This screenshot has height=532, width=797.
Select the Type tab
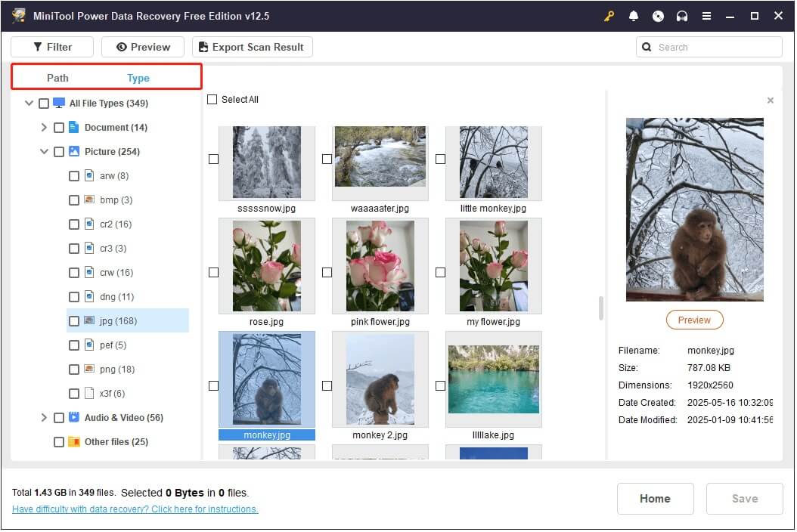[x=138, y=78]
